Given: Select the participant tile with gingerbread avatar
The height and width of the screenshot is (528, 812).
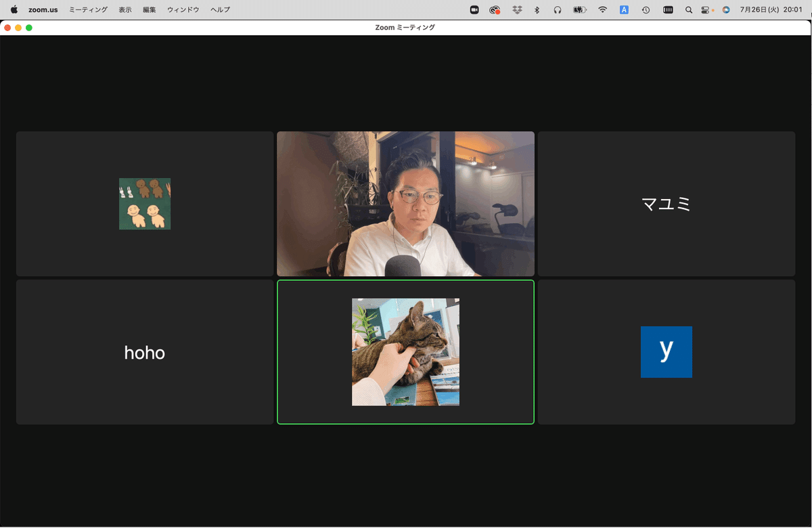Looking at the screenshot, I should (145, 204).
